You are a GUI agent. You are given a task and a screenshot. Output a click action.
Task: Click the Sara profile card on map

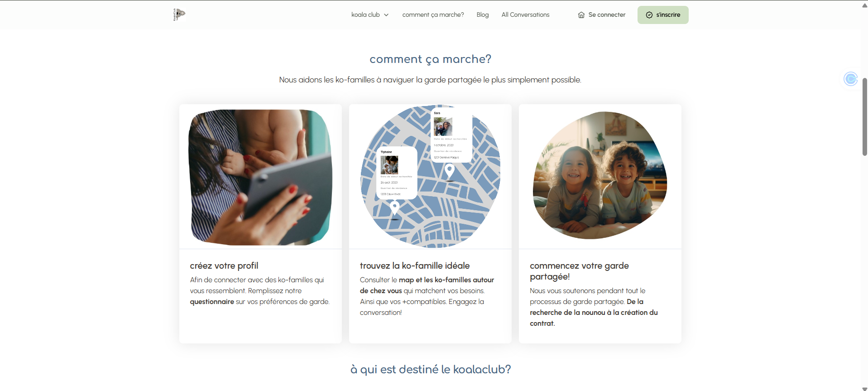[x=451, y=135]
